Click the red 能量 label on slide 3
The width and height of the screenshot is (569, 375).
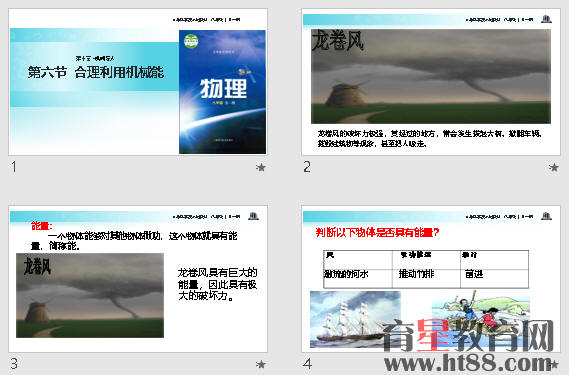[x=42, y=226]
